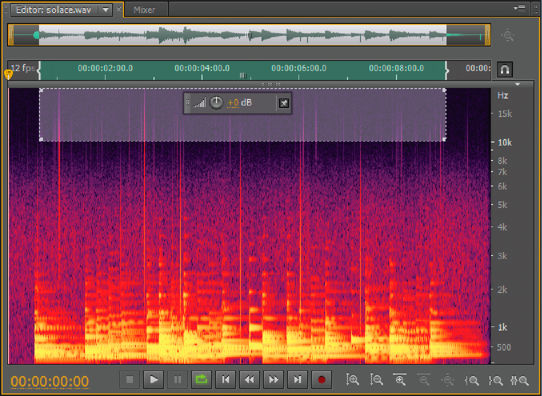This screenshot has height=396, width=542.
Task: Open the Editor: solace.wav file dropdown
Action: [x=106, y=10]
